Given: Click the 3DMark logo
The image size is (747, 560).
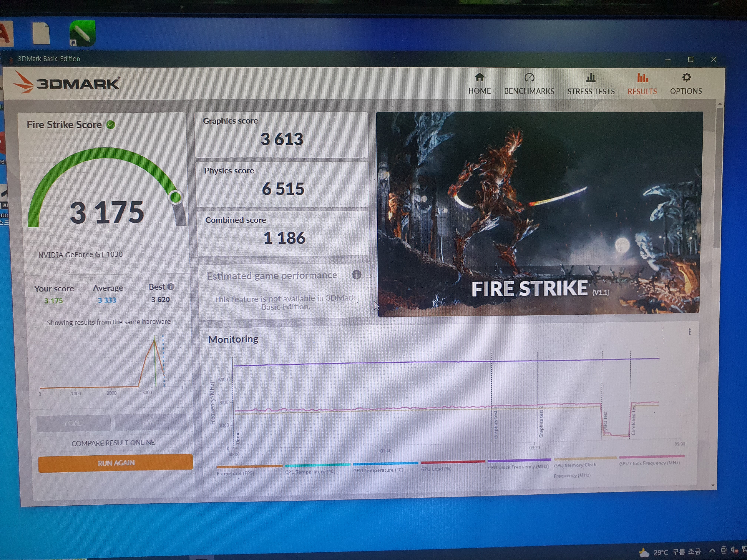Looking at the screenshot, I should pos(67,82).
